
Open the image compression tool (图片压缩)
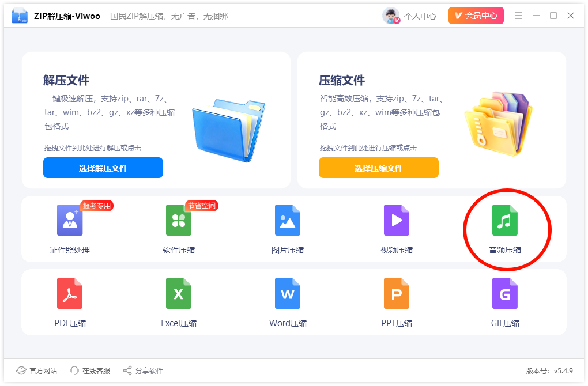288,229
